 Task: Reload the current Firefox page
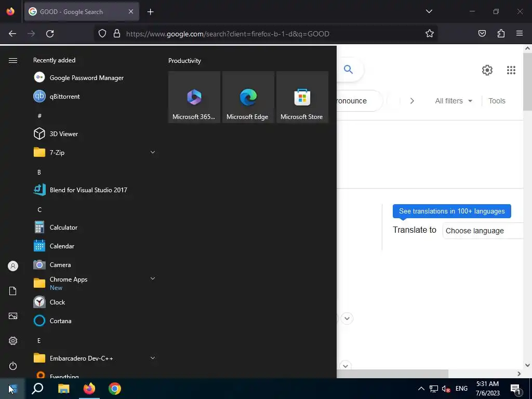(x=50, y=34)
